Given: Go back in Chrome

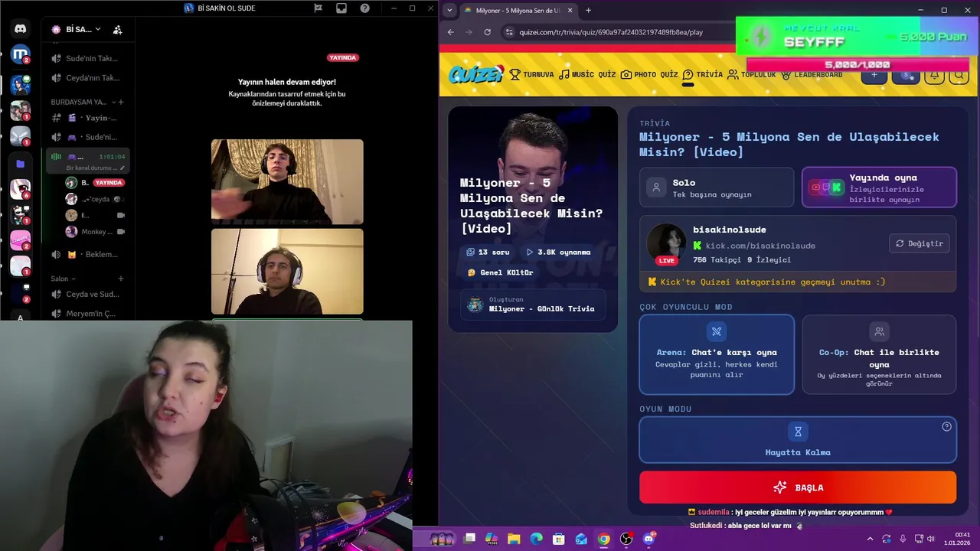Looking at the screenshot, I should (x=450, y=32).
